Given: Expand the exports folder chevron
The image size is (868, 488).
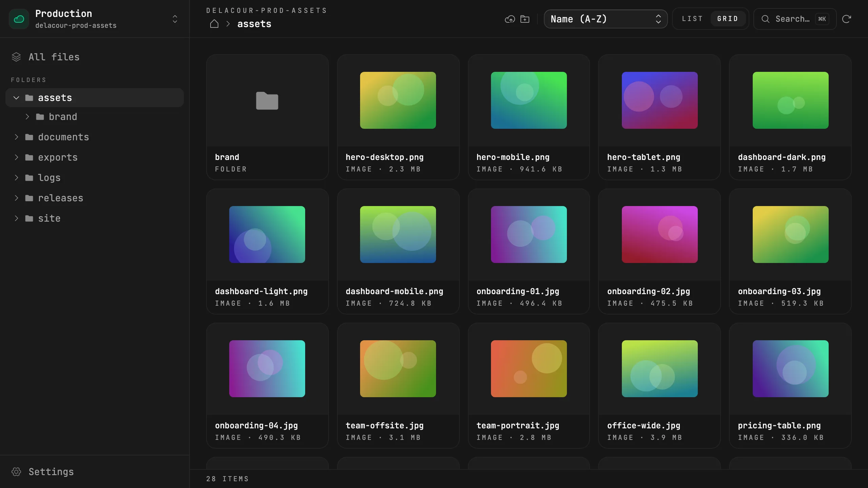Looking at the screenshot, I should 16,157.
